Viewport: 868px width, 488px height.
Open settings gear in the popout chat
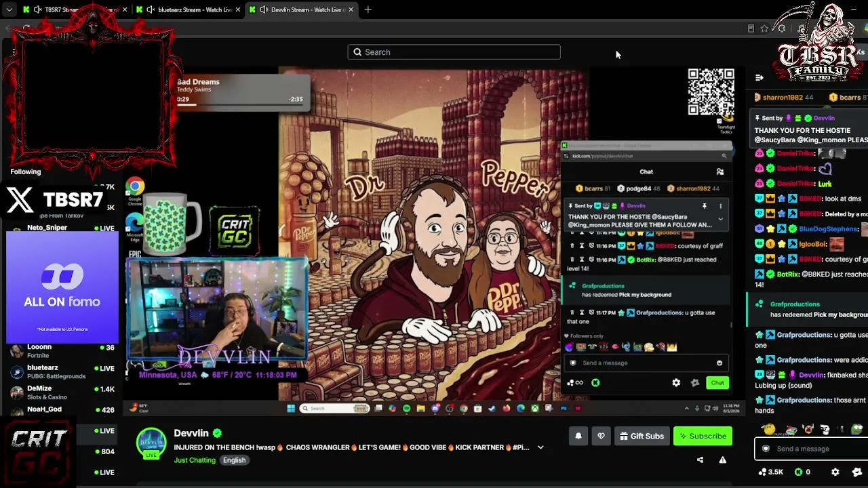click(x=676, y=383)
